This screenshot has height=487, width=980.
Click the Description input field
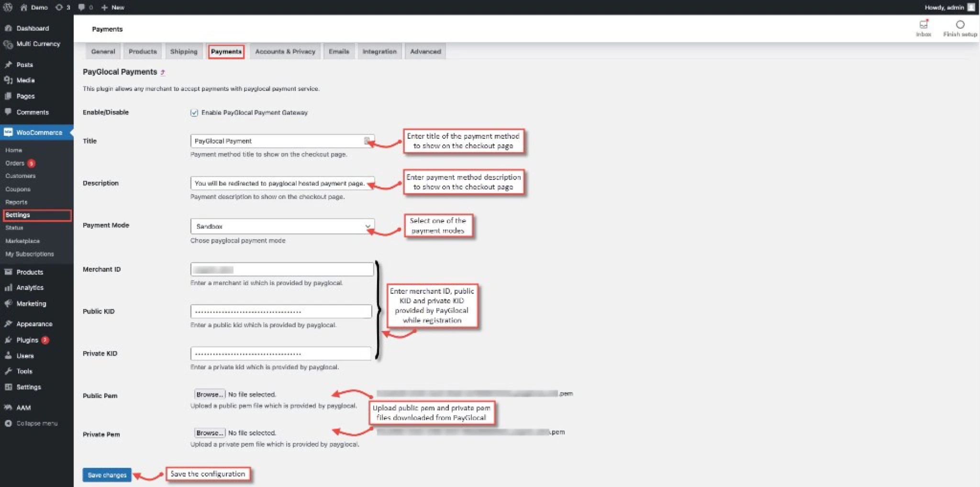[282, 183]
